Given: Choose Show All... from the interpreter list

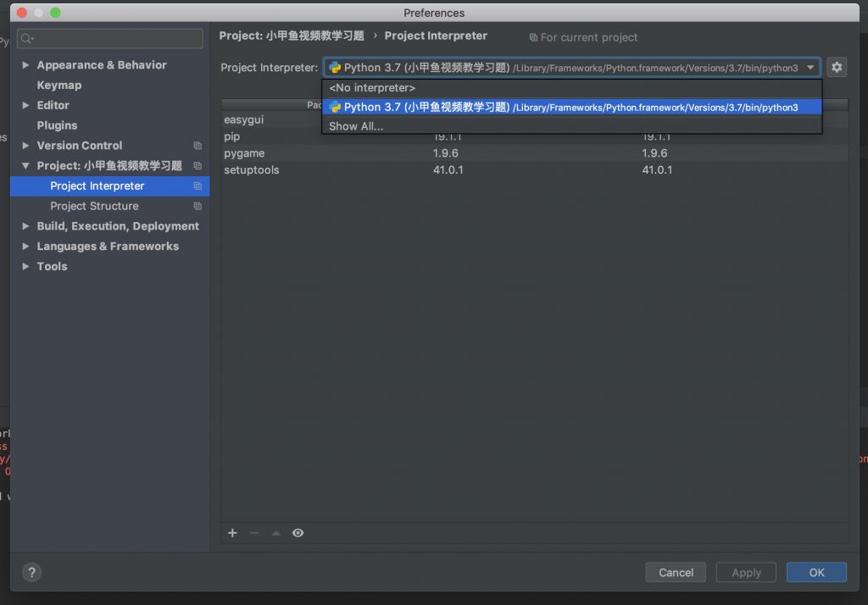Looking at the screenshot, I should coord(356,126).
